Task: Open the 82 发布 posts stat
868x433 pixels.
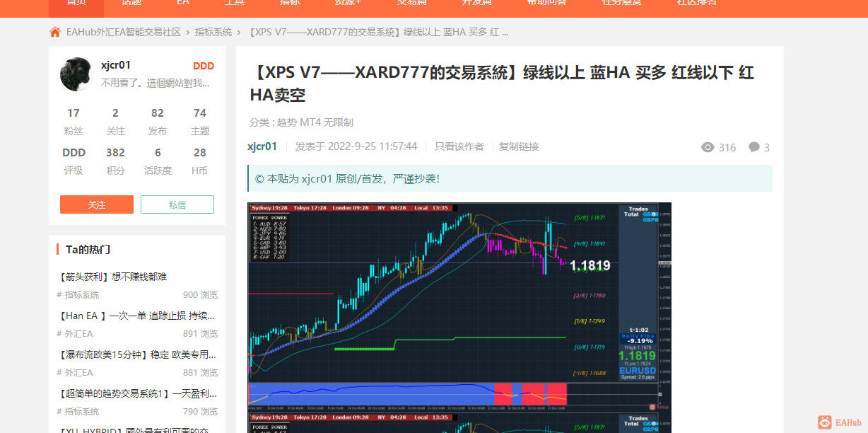Action: coord(158,122)
